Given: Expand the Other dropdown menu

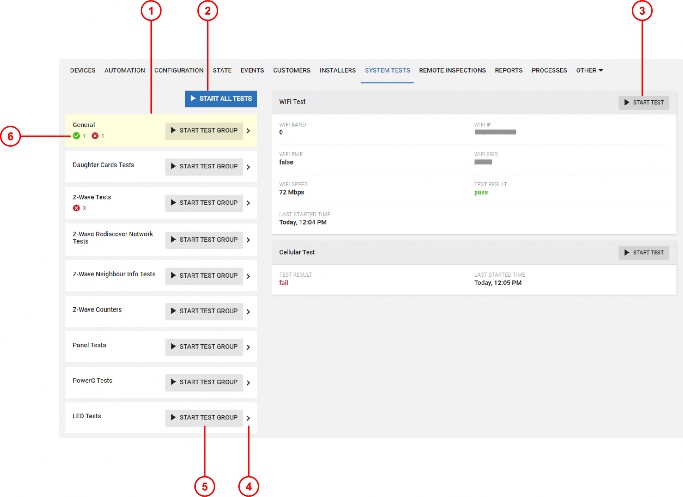Looking at the screenshot, I should click(x=589, y=70).
